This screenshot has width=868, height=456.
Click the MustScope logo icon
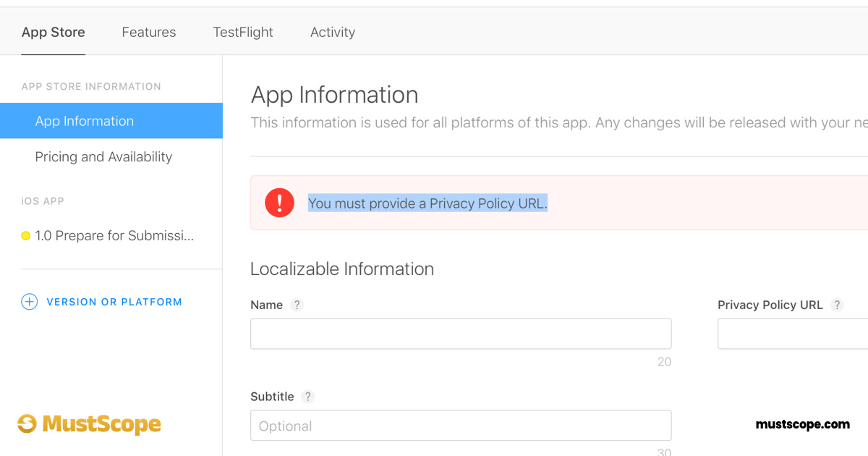pos(27,423)
